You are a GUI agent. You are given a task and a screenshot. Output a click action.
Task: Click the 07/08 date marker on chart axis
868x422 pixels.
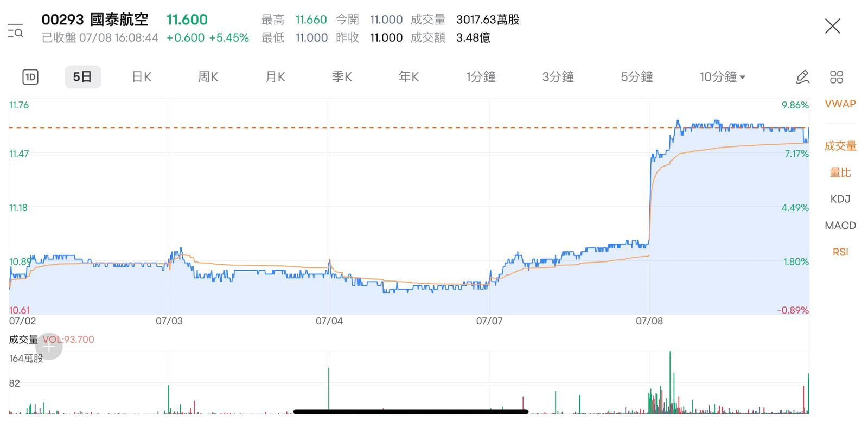pos(649,321)
